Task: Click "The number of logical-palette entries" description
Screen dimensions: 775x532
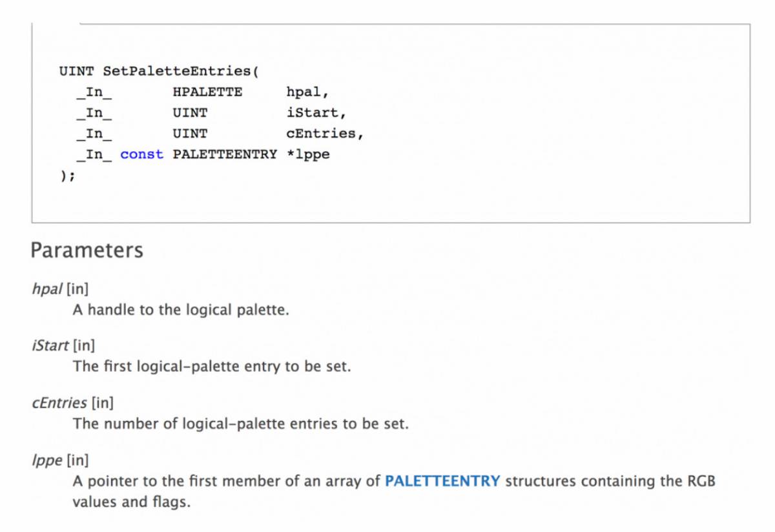Action: click(240, 424)
